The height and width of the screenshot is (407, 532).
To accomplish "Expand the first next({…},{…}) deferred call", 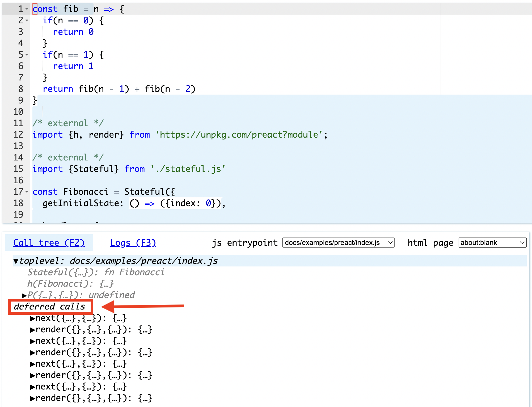I will click(x=33, y=318).
